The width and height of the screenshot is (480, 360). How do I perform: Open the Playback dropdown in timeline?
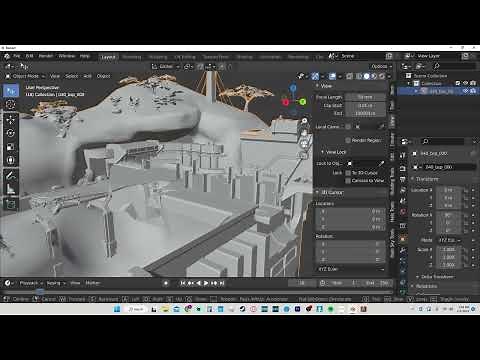(30, 283)
